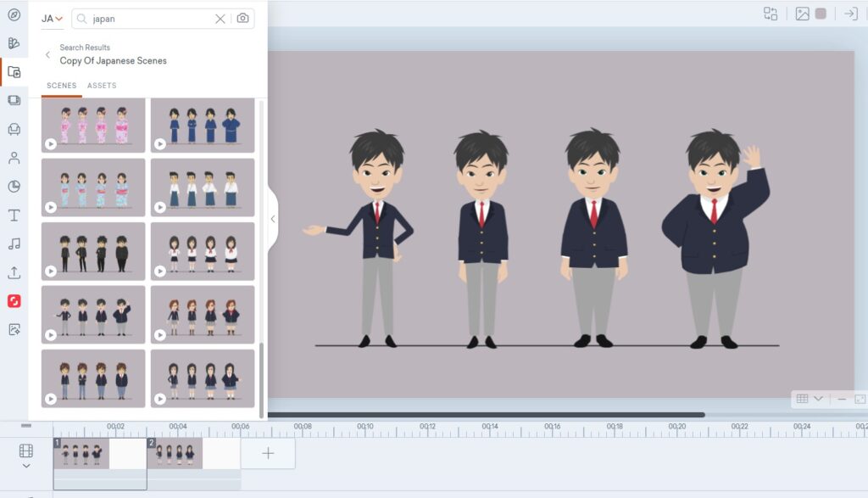Expand the grid view dropdown on stage
The width and height of the screenshot is (868, 498).
[x=810, y=399]
